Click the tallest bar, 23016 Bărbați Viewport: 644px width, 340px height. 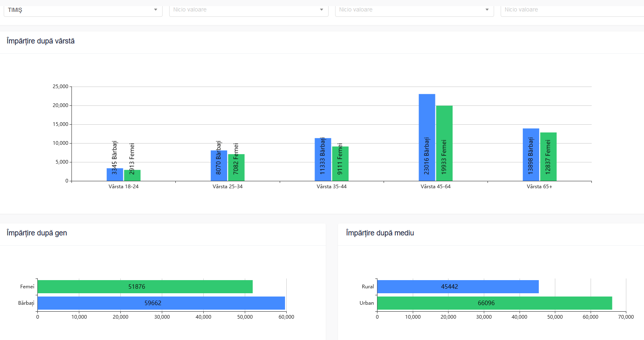pyautogui.click(x=427, y=137)
